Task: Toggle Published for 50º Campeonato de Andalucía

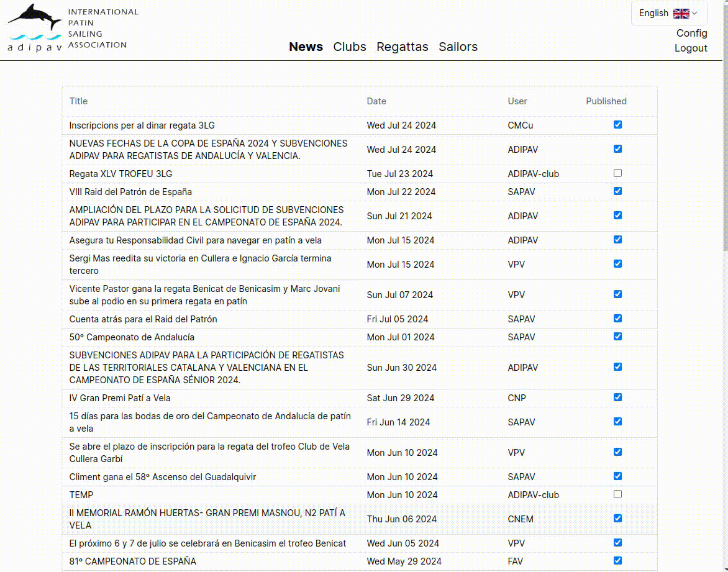Action: pyautogui.click(x=617, y=337)
